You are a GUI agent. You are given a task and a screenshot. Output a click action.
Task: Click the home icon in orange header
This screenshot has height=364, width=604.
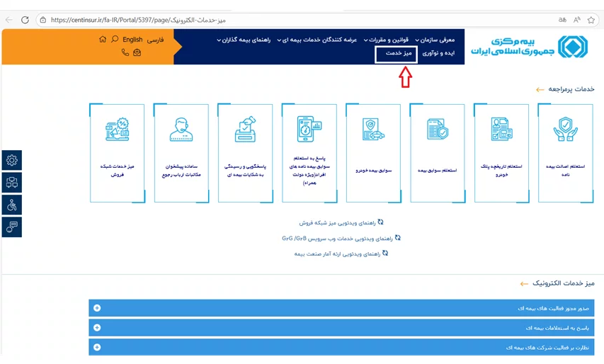click(x=103, y=40)
